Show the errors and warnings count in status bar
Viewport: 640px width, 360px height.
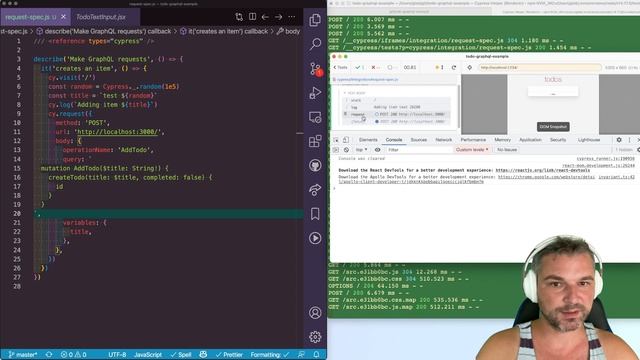73,355
